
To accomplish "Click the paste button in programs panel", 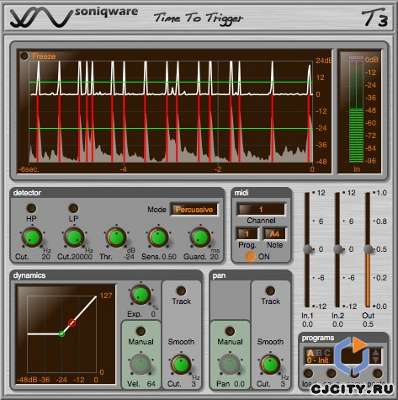I will click(377, 374).
